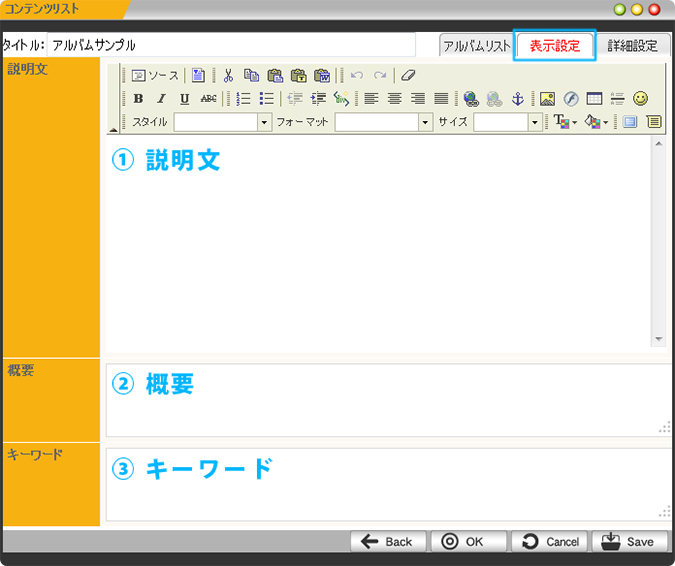675x566 pixels.
Task: Click the Cancel button
Action: click(549, 541)
